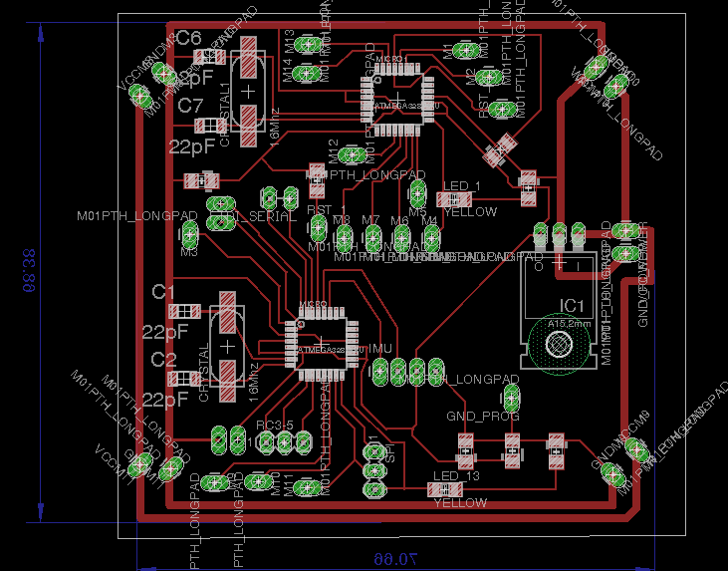Select the C7 22pF capacitor footprint
Viewport: 728px width, 571px height.
click(x=210, y=126)
